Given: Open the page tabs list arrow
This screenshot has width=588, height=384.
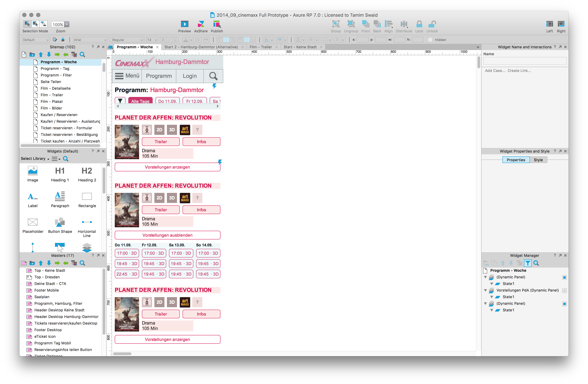Looking at the screenshot, I should [x=478, y=47].
